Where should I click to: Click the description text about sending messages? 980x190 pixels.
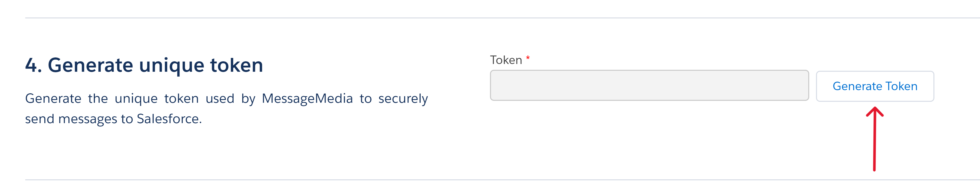226,108
